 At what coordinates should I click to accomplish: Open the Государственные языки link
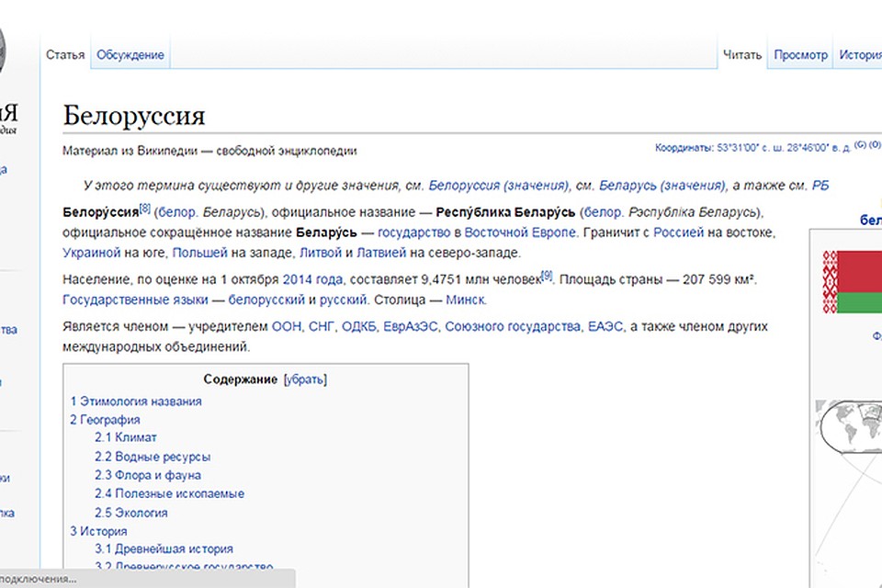click(135, 300)
